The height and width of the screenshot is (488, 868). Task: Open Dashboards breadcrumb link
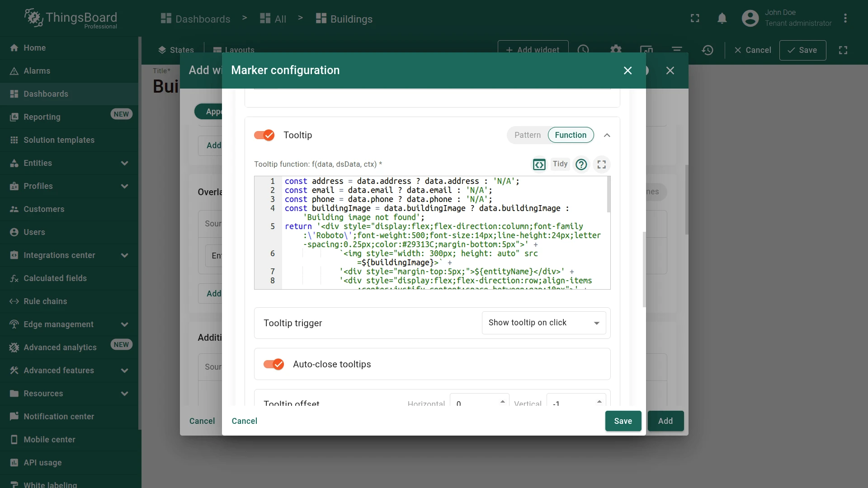click(196, 19)
